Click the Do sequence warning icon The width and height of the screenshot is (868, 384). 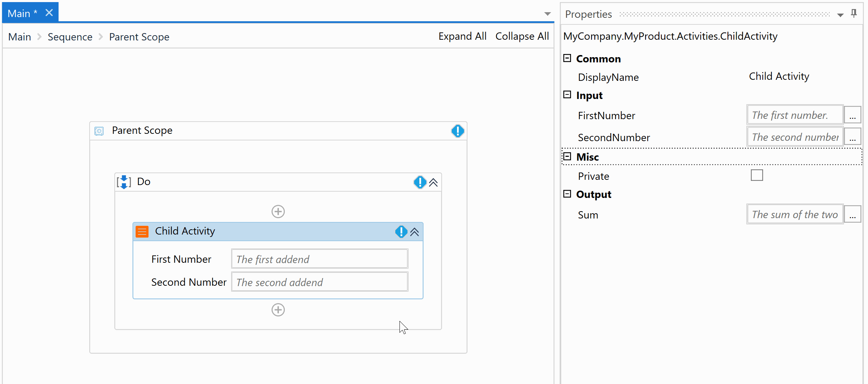tap(420, 182)
